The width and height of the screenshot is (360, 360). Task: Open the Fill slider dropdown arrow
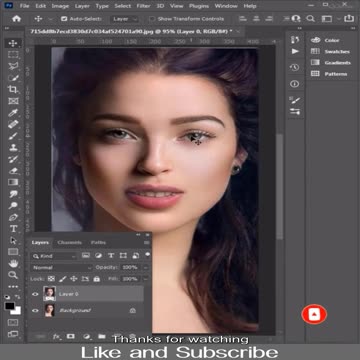point(146,279)
